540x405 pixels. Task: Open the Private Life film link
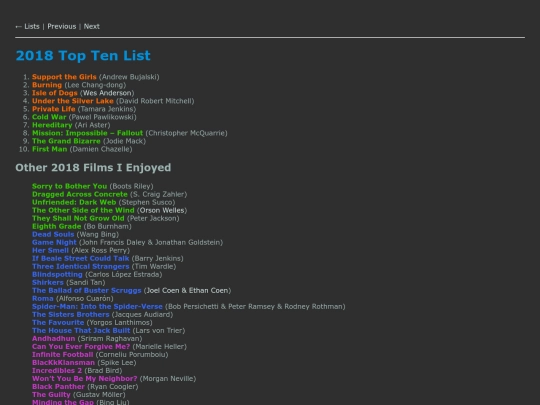click(x=53, y=109)
